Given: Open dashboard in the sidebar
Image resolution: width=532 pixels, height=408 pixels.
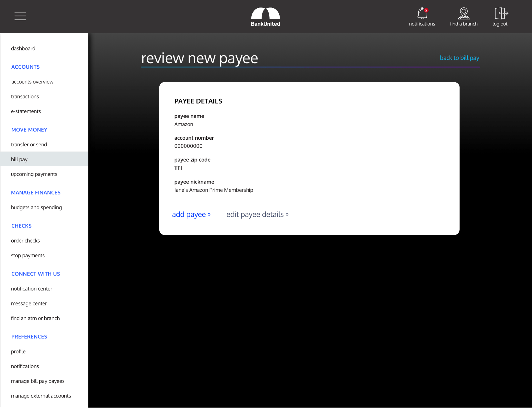Looking at the screenshot, I should point(23,49).
